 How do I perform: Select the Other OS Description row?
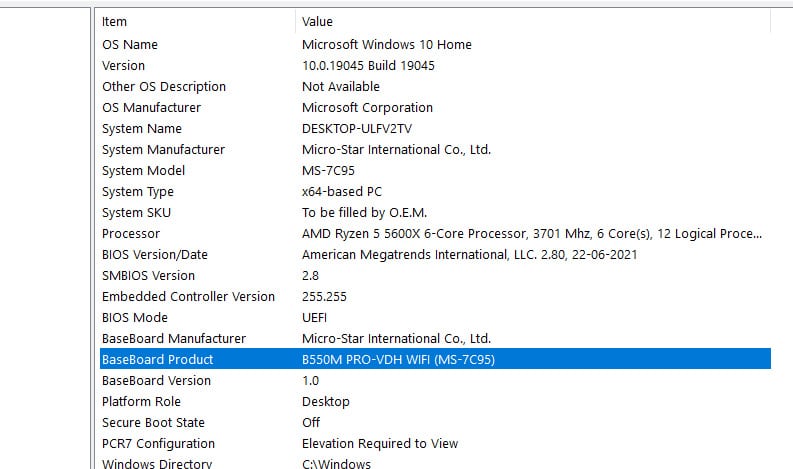164,86
